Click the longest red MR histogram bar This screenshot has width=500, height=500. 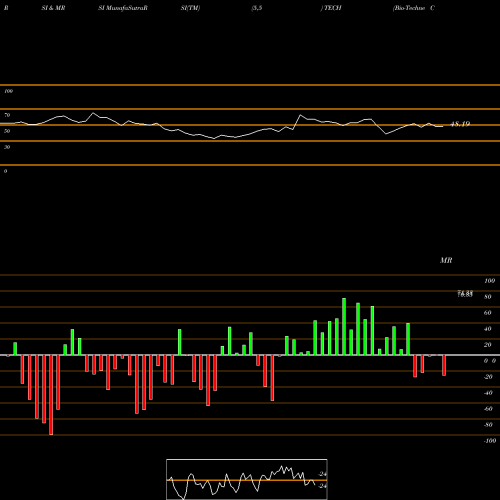coord(51,395)
